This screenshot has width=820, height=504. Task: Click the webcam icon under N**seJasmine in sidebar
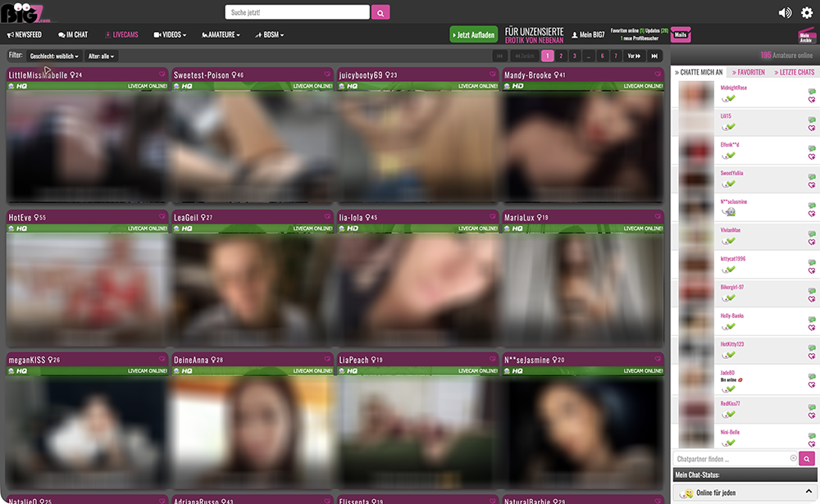click(x=730, y=211)
